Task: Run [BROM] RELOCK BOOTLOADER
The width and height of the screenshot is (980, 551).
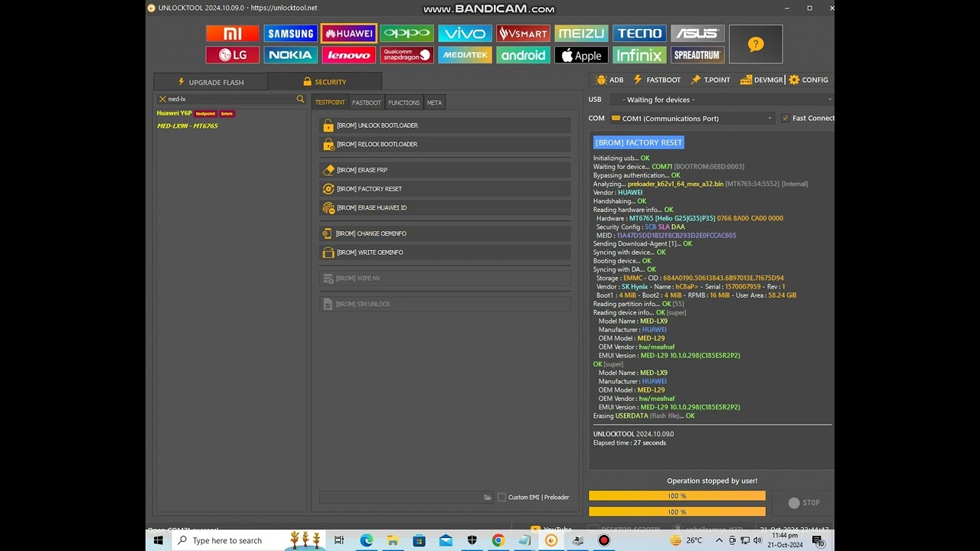Action: click(x=445, y=145)
